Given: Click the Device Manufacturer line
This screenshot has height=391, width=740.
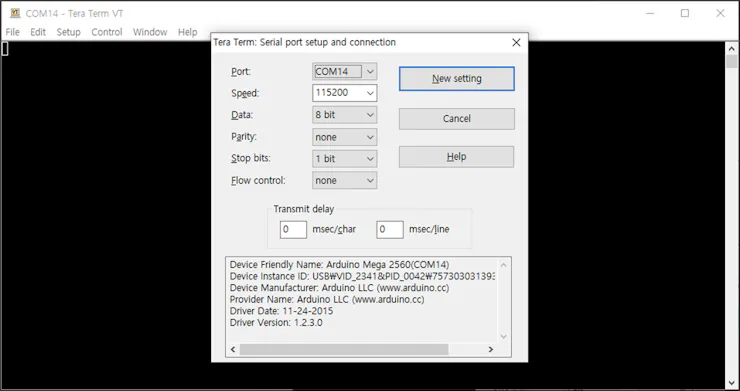Looking at the screenshot, I should 339,288.
